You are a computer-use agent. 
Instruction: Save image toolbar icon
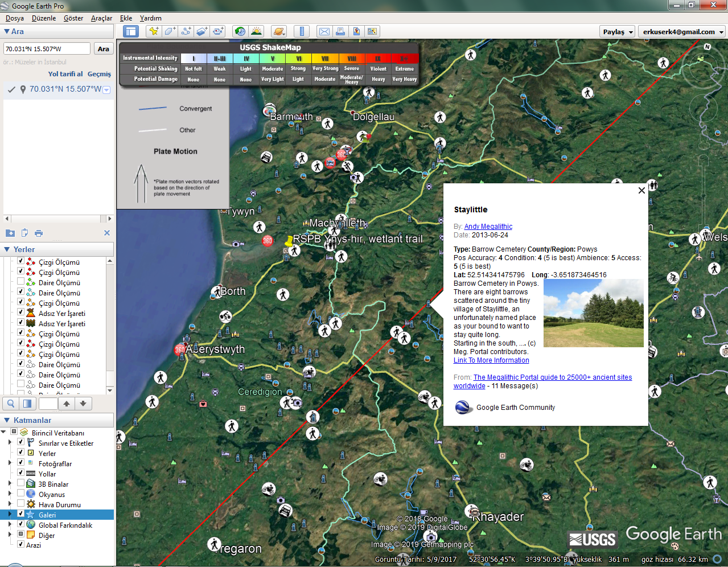[x=356, y=31]
